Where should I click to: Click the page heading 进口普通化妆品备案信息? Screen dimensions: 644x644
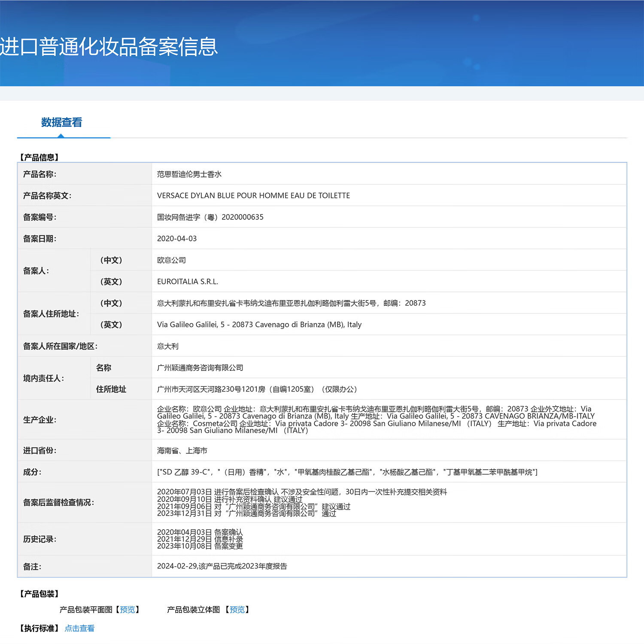[x=109, y=49]
